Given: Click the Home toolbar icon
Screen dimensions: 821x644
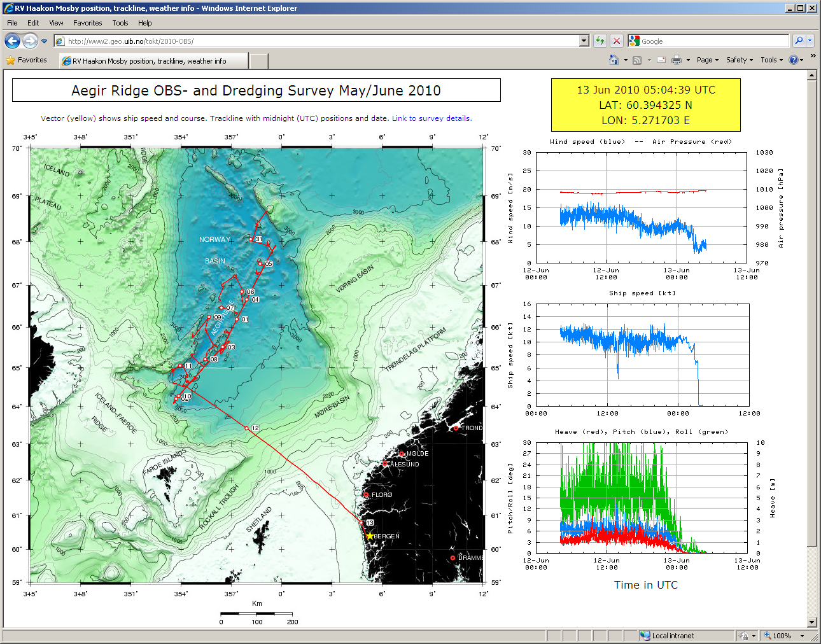Looking at the screenshot, I should [x=614, y=60].
